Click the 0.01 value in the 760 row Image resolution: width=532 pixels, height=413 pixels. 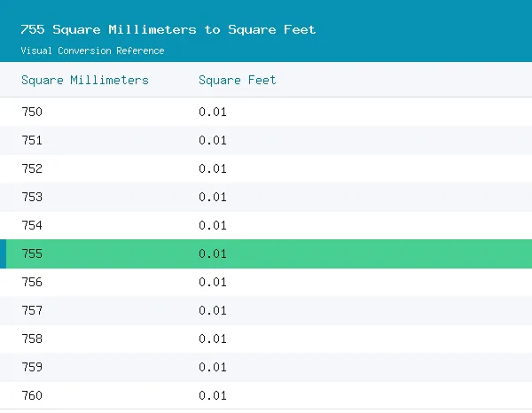213,395
